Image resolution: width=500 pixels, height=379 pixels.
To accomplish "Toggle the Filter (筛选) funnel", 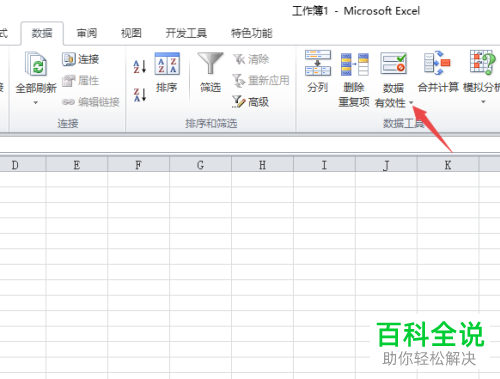I will [210, 63].
